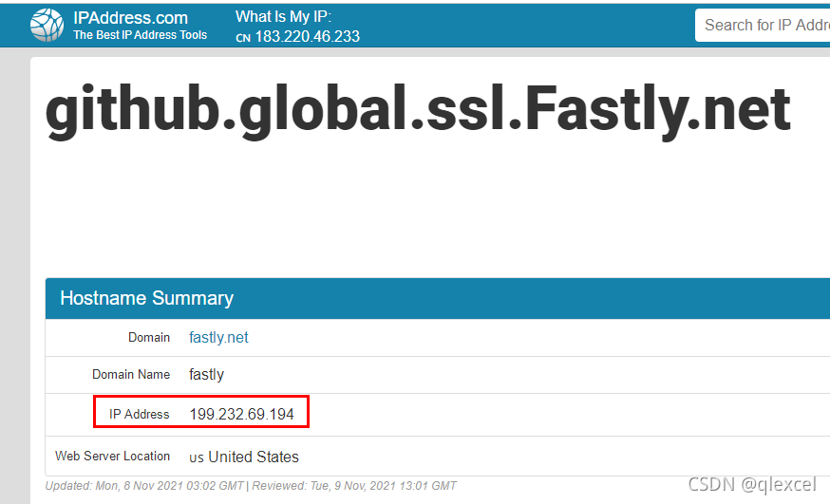Select the 'fastly' domain name value

(206, 374)
